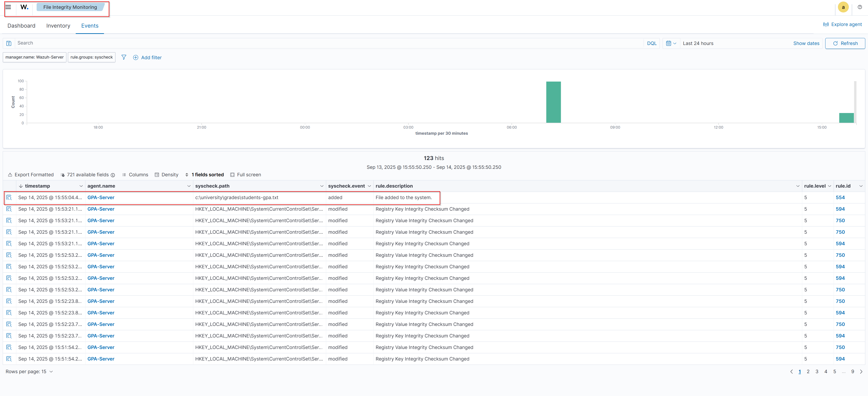Click Add filter
Viewport: 868px width, 396px height.
(147, 57)
